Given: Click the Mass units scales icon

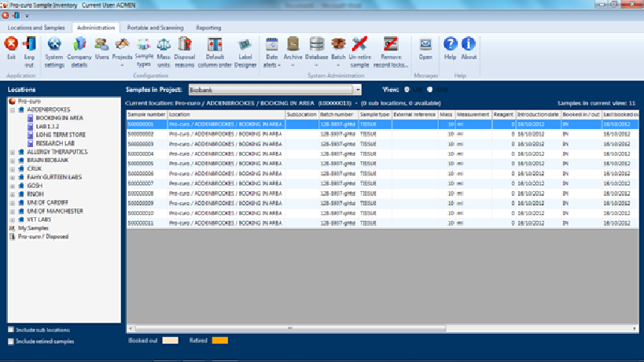Looking at the screenshot, I should tap(164, 49).
